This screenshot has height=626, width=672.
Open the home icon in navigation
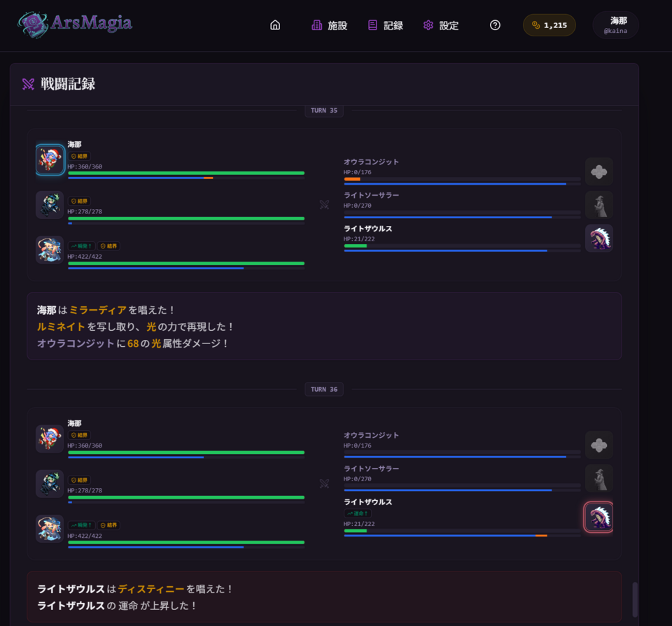pyautogui.click(x=275, y=25)
